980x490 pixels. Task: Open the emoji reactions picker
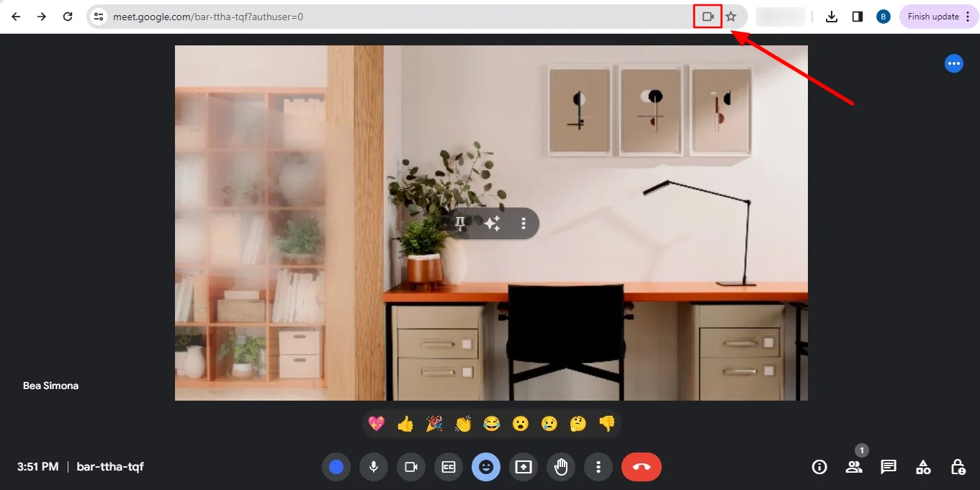coord(486,467)
